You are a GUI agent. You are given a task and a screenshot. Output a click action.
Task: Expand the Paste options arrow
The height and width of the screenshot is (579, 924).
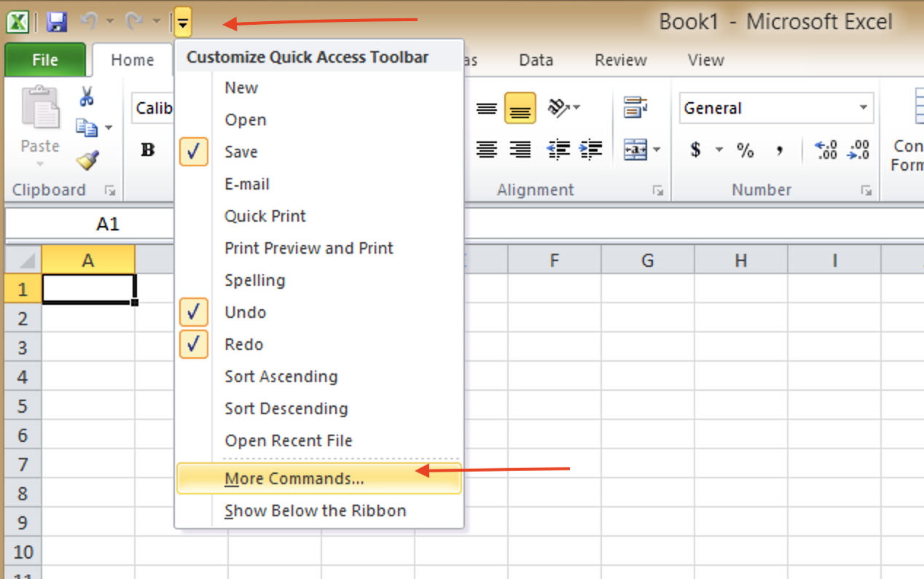(x=40, y=163)
